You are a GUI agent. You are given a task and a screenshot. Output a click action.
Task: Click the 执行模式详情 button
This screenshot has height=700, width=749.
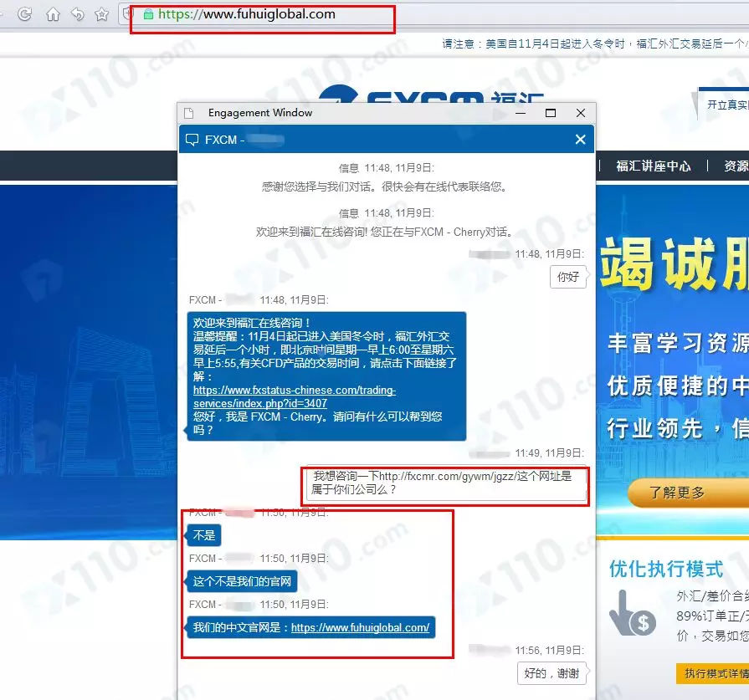coord(713,673)
